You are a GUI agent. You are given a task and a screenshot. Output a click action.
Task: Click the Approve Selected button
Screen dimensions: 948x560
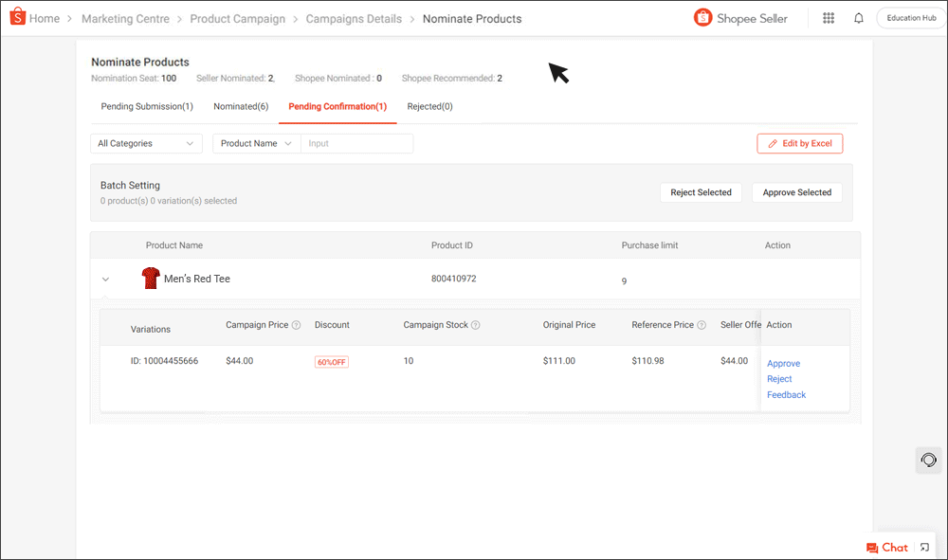pos(797,192)
